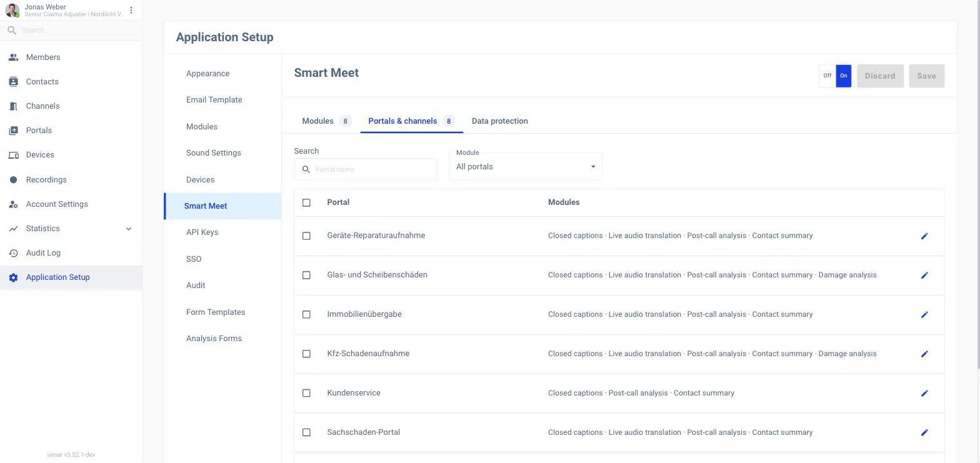
Task: Expand the Statistics sidebar section
Action: tap(71, 229)
